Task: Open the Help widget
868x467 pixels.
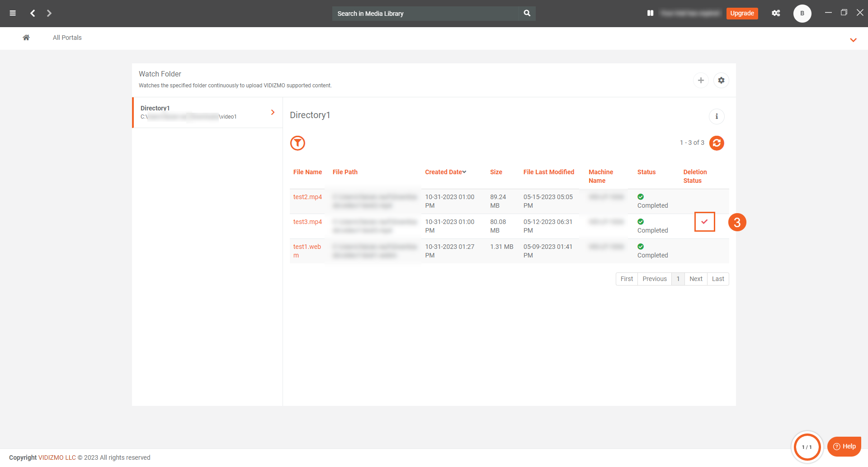Action: click(x=844, y=446)
